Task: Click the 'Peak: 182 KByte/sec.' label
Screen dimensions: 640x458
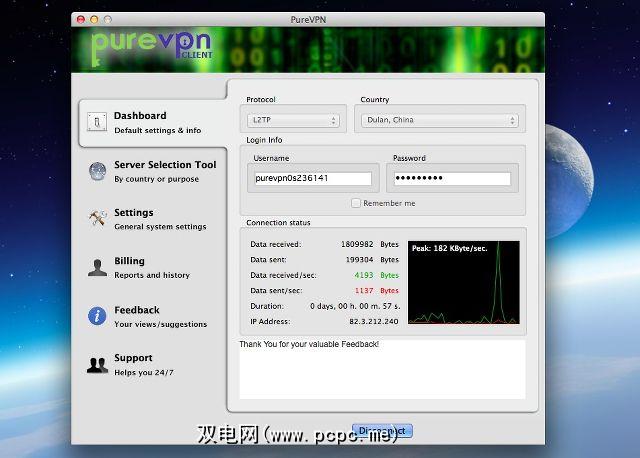Action: tap(449, 248)
